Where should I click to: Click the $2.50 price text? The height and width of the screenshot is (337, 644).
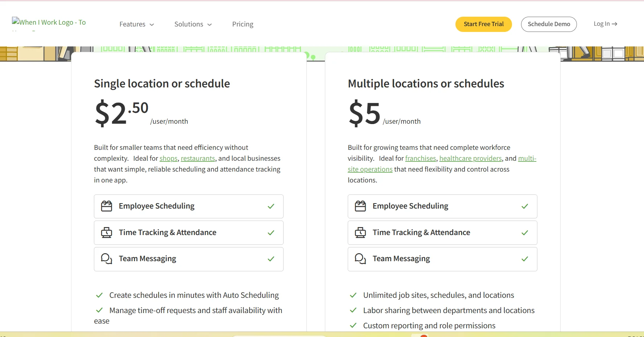click(x=121, y=113)
